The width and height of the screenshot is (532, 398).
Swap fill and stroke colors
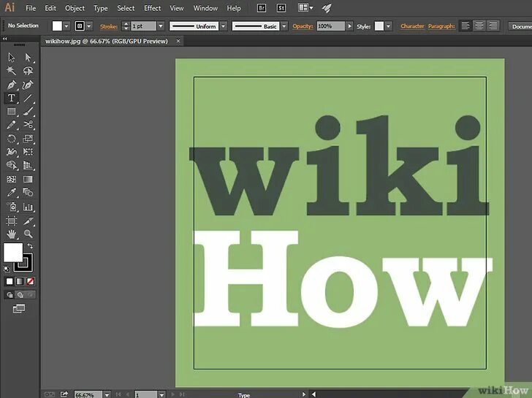pyautogui.click(x=30, y=246)
